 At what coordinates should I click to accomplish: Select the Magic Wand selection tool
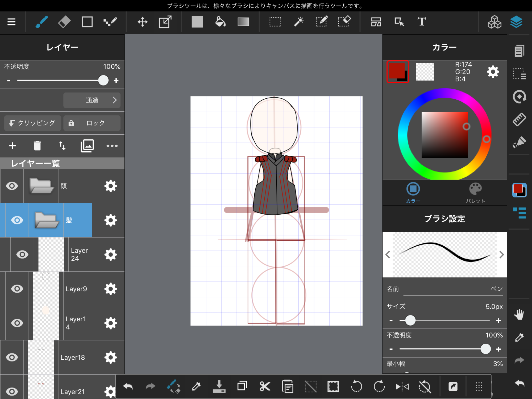[298, 22]
